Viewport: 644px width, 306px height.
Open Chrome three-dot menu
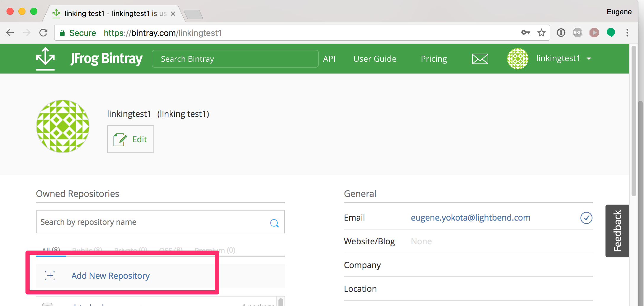pos(627,33)
